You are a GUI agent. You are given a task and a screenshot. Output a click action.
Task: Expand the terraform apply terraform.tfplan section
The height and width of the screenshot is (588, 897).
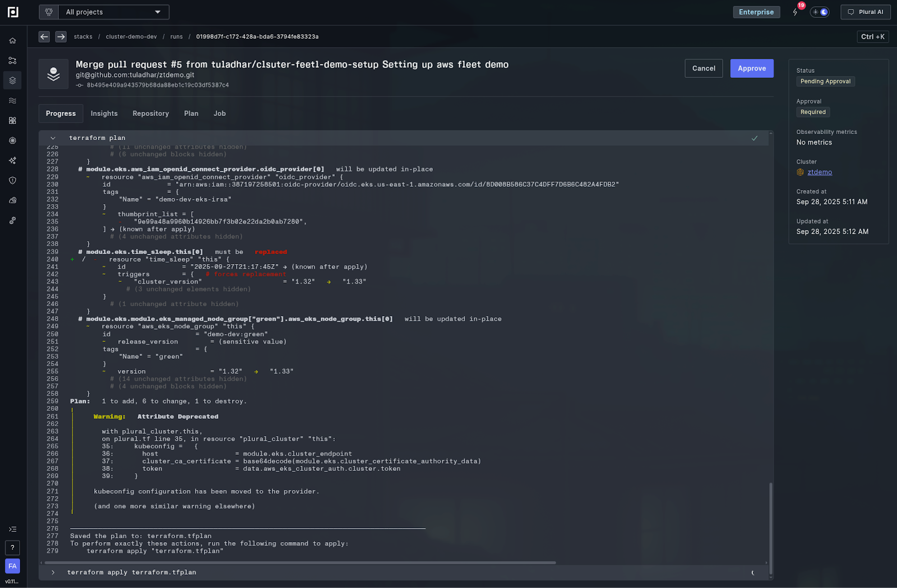(x=53, y=572)
